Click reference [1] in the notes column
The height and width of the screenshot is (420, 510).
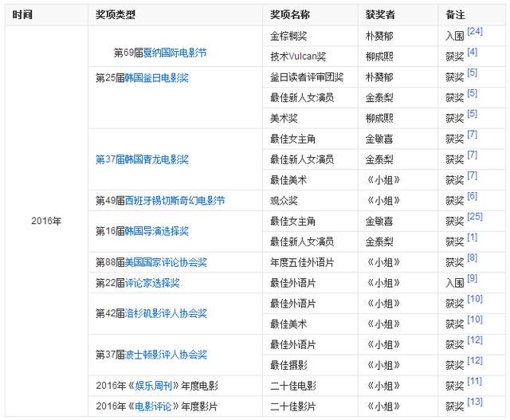click(x=473, y=237)
